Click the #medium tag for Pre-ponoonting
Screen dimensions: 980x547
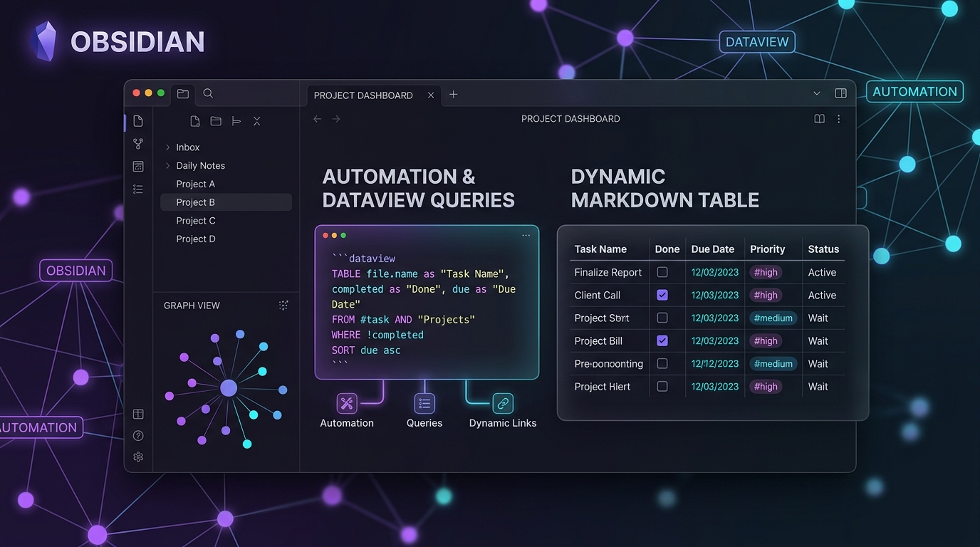pos(773,363)
